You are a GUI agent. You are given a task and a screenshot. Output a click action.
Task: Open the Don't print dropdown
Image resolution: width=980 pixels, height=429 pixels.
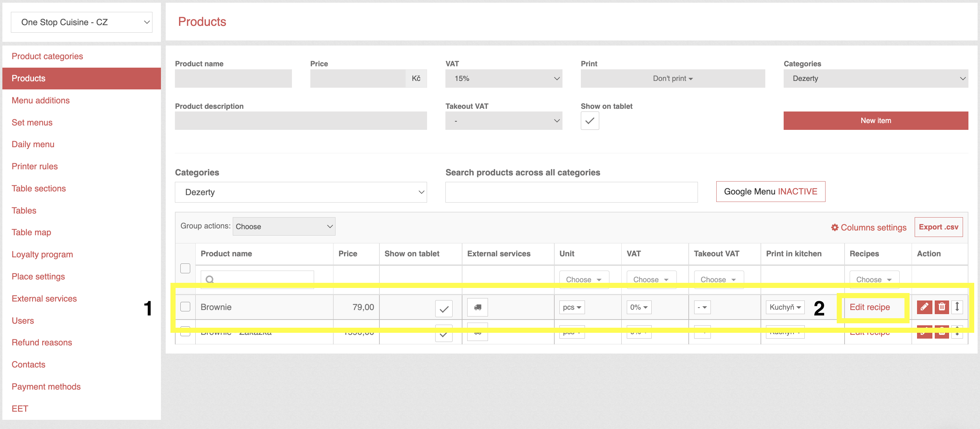673,78
